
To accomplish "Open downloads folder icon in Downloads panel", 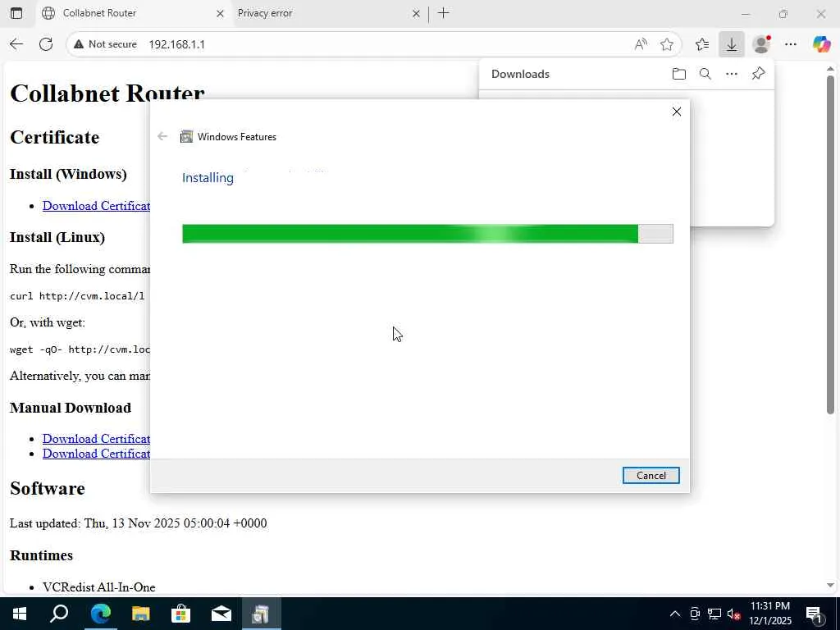I will click(x=678, y=74).
